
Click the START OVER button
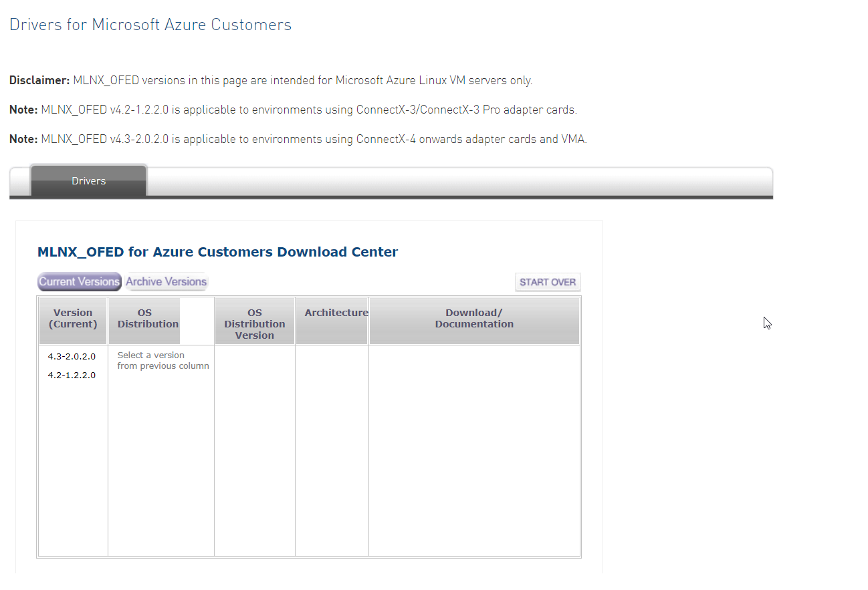548,282
